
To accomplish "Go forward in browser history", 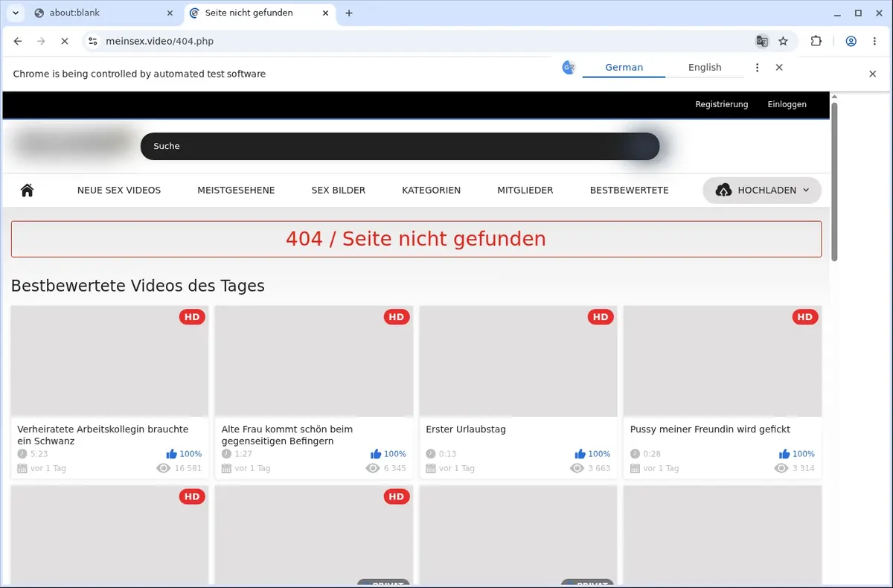I will pyautogui.click(x=41, y=41).
